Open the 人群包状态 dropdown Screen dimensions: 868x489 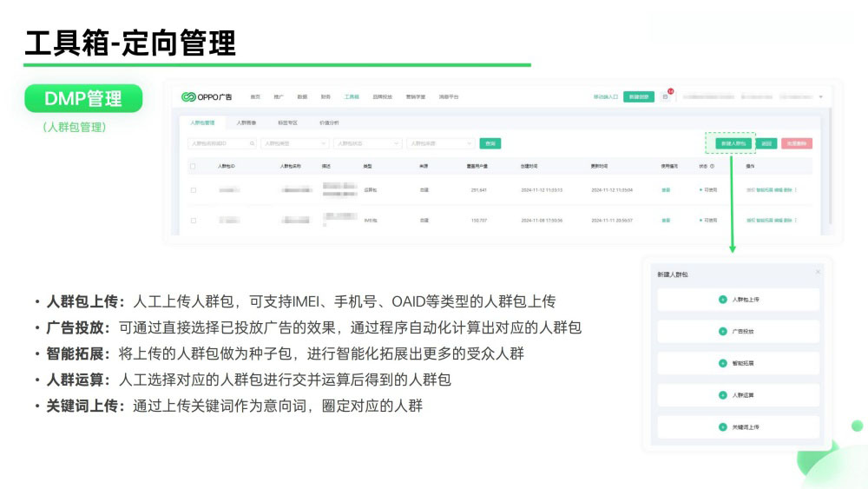point(367,143)
